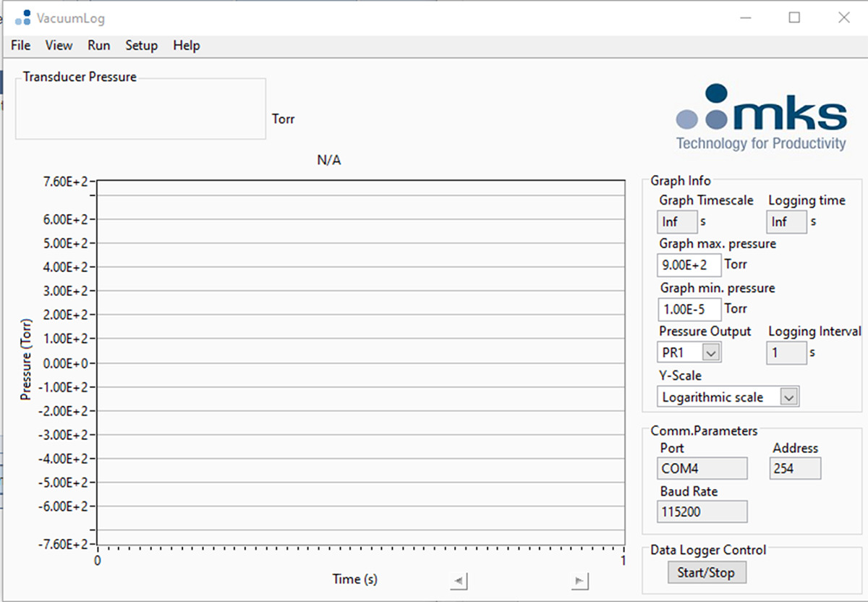Minimize the VacuumLog window
This screenshot has height=602, width=868.
[x=745, y=18]
